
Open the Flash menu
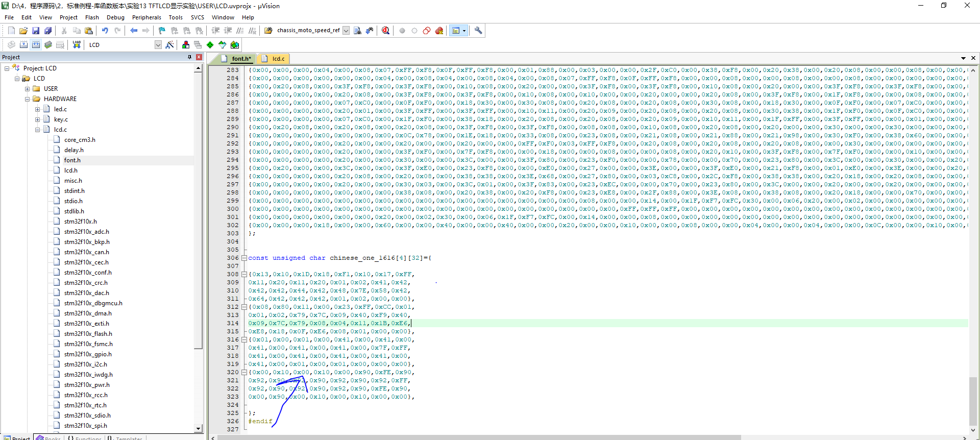pyautogui.click(x=92, y=17)
